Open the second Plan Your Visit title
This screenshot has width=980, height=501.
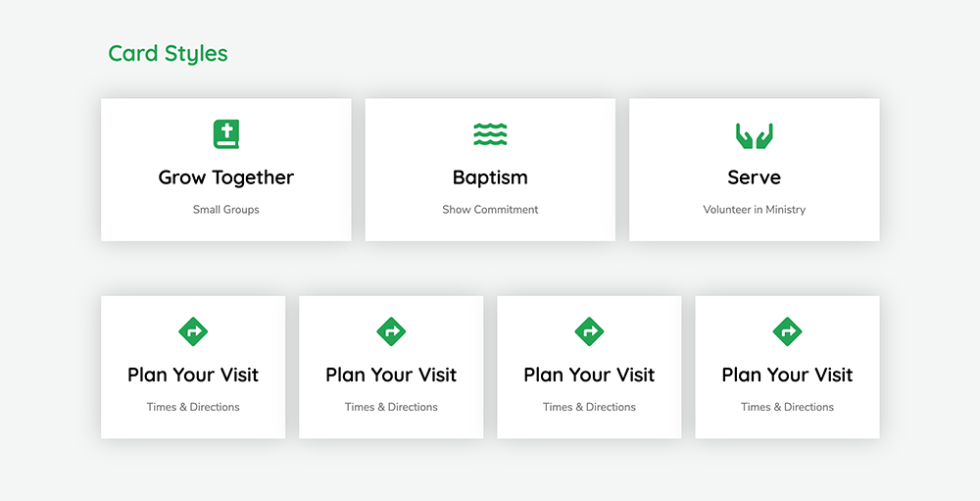pos(391,375)
